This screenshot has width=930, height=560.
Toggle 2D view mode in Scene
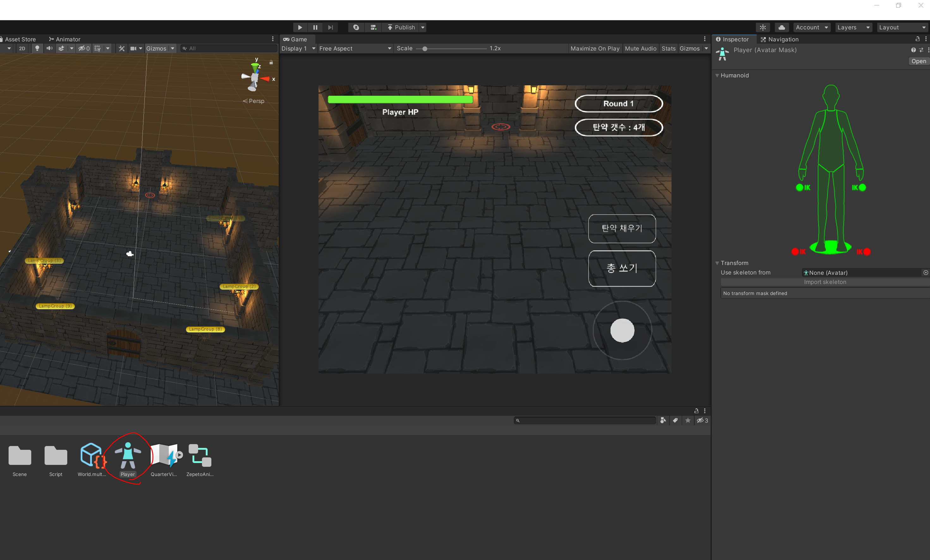(22, 48)
